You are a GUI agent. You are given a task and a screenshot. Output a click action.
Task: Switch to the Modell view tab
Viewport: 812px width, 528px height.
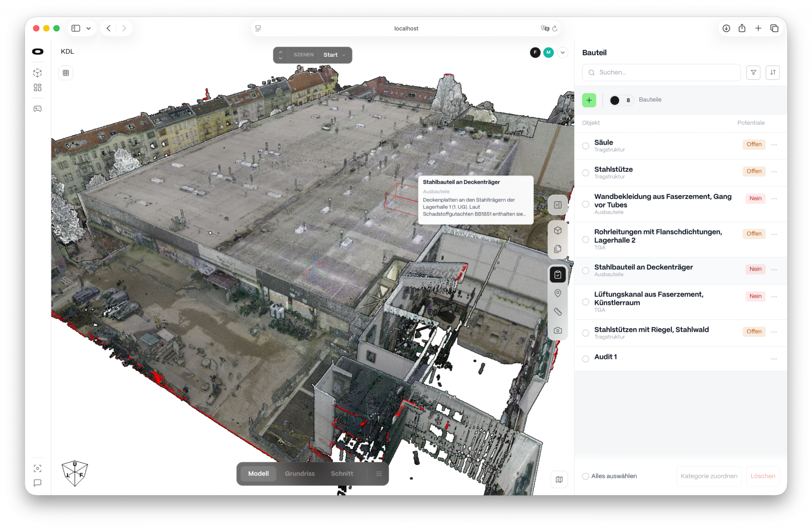click(x=258, y=474)
